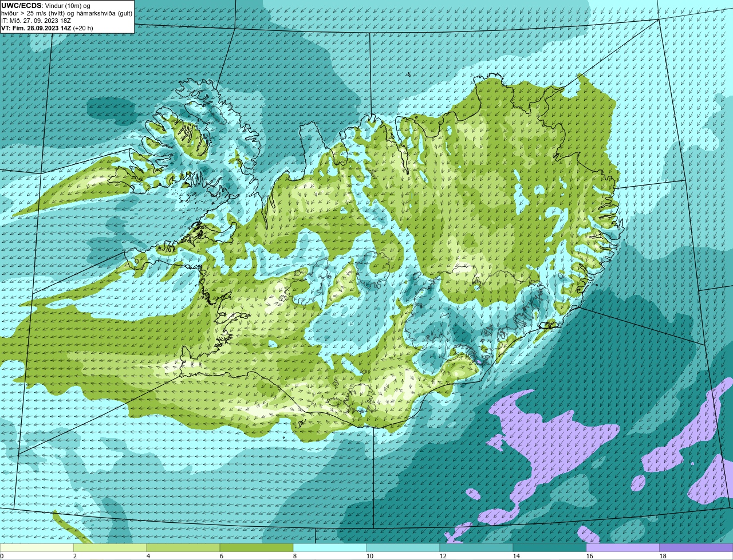Click the 10–12 m/s light teal legend swatch
The width and height of the screenshot is (733, 560).
coord(403,547)
